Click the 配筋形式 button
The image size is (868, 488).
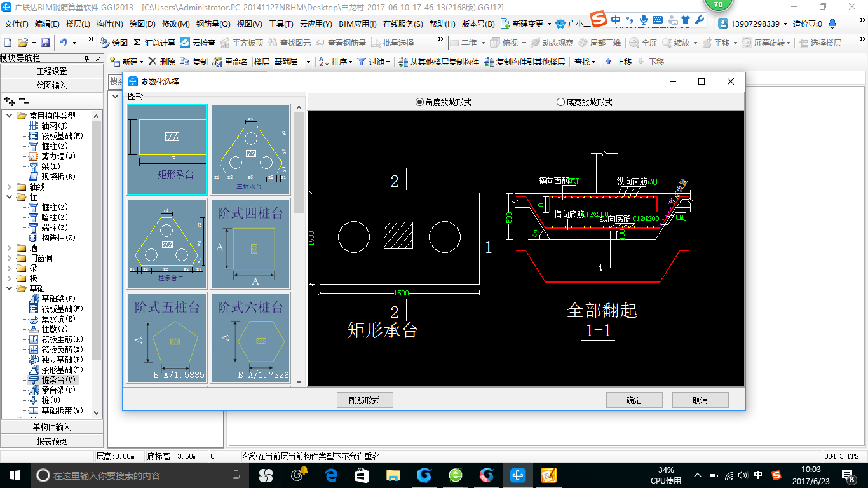[x=365, y=400]
